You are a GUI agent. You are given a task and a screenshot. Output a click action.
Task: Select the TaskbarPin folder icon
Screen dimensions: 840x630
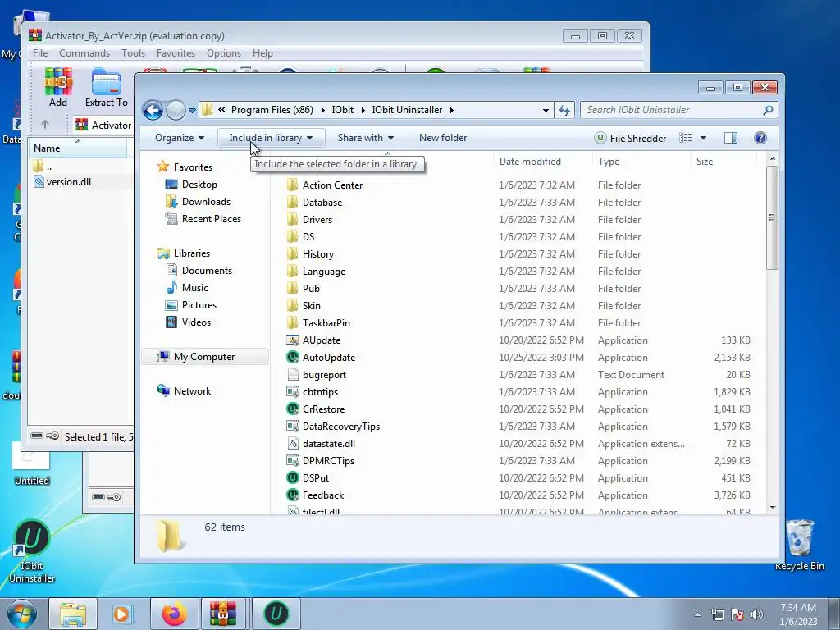[x=293, y=323]
